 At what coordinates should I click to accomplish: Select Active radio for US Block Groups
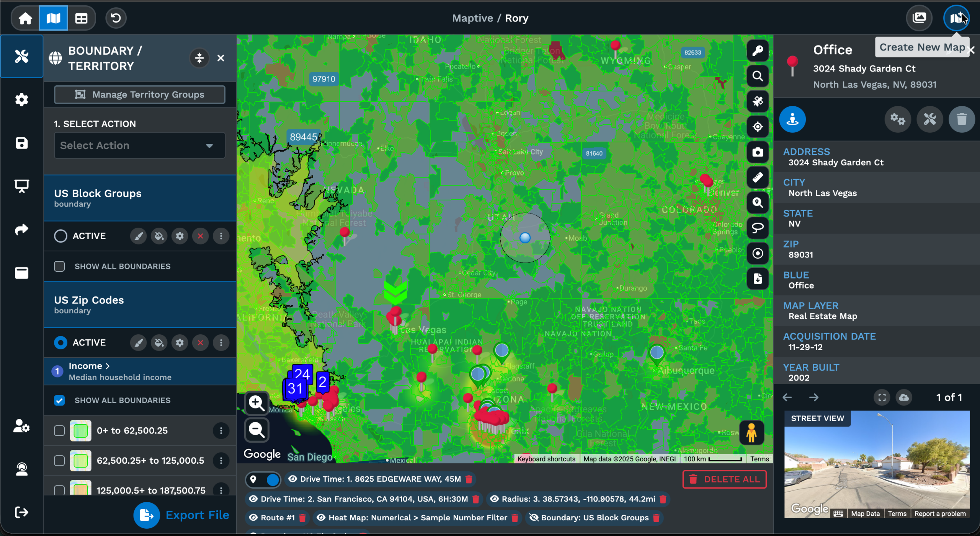click(x=60, y=236)
